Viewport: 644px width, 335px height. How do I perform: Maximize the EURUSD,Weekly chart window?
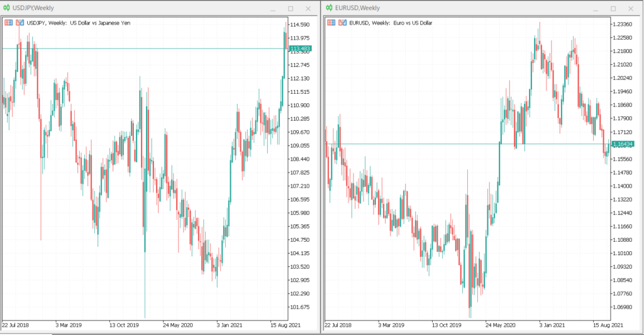tap(613, 9)
